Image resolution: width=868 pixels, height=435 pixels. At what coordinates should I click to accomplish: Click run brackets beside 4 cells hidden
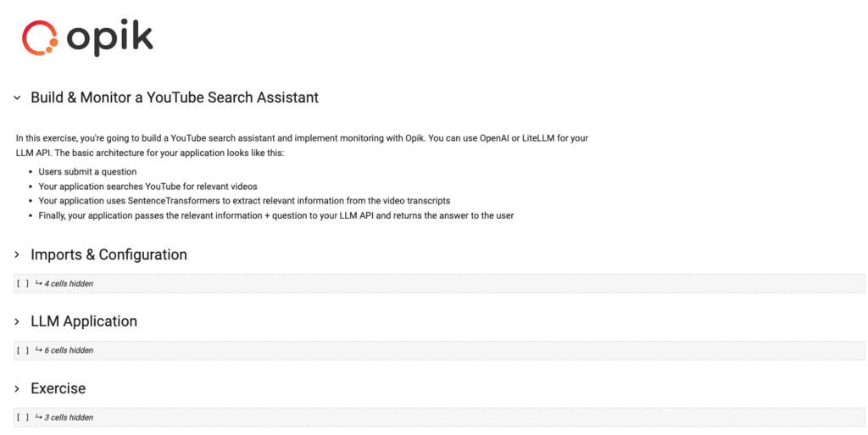[x=23, y=283]
